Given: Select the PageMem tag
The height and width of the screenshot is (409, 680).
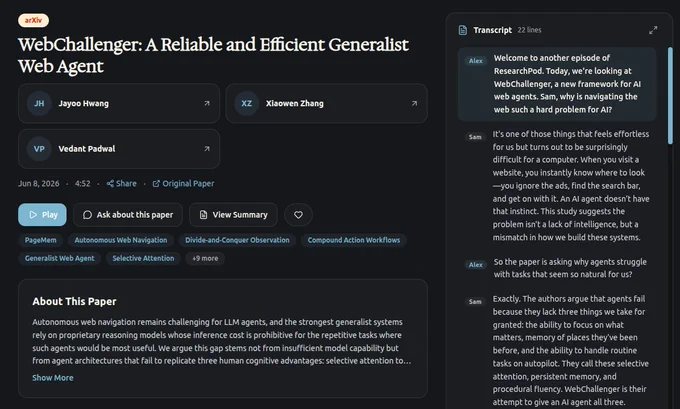Looking at the screenshot, I should (x=40, y=240).
